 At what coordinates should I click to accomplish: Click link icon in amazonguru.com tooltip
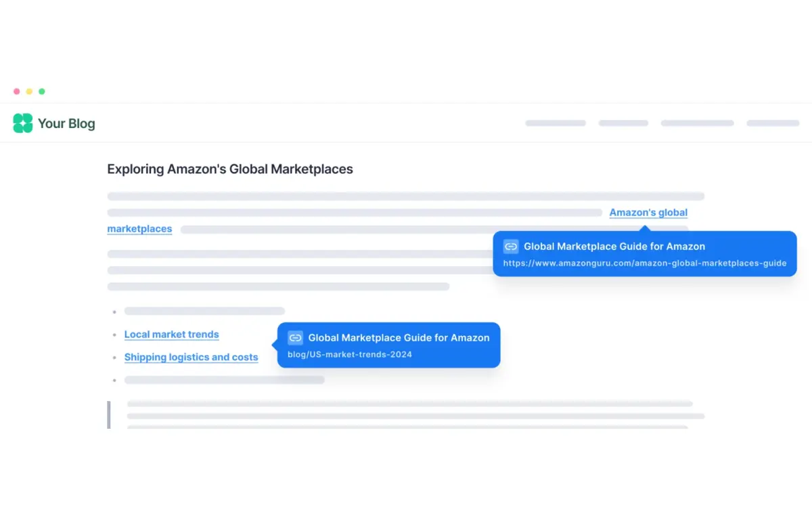coord(511,247)
